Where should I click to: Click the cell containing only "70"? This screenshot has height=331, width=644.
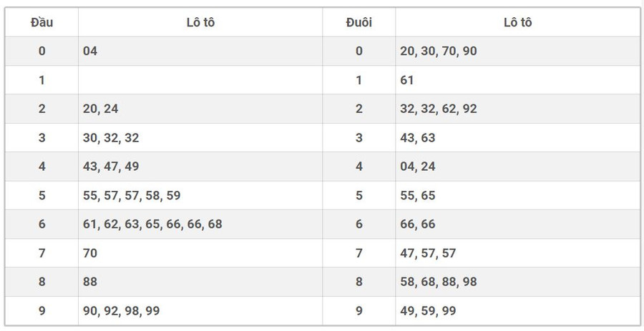(x=90, y=253)
